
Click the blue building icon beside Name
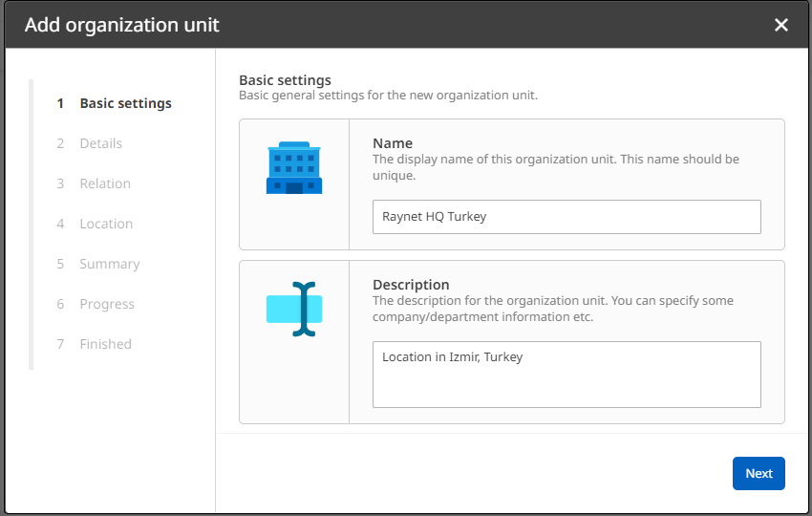[x=293, y=168]
